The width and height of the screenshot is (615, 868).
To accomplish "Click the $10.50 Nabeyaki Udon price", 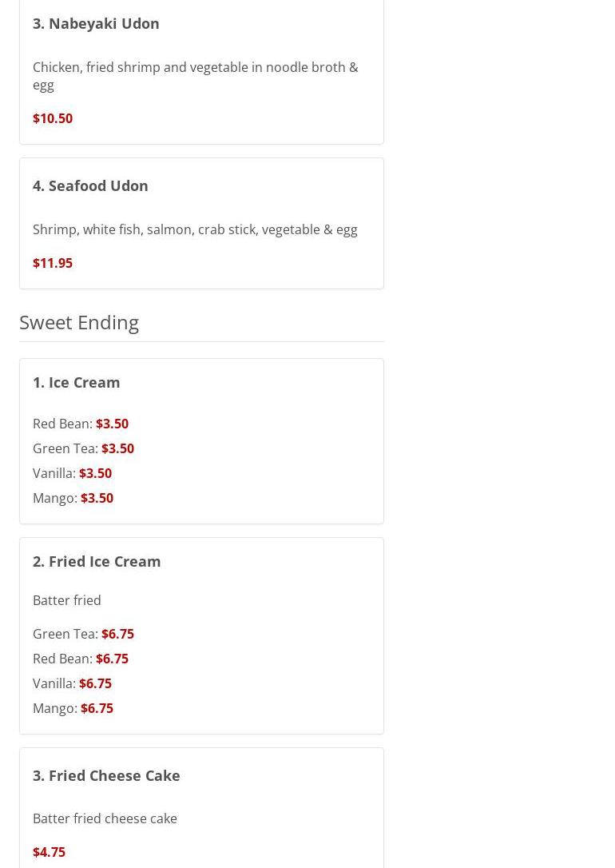I will coord(53,118).
